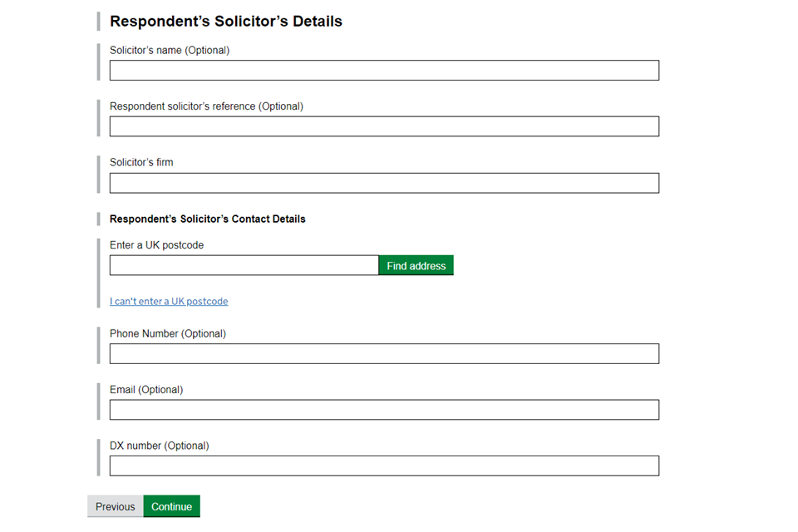
Task: Click the "DX number (Optional)" label text
Action: 160,446
